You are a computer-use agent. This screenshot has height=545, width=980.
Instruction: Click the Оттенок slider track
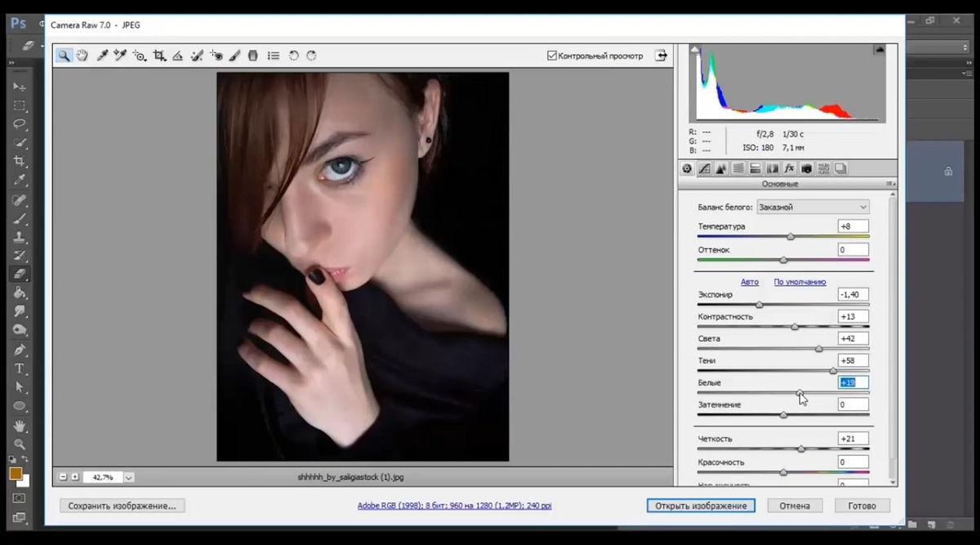pyautogui.click(x=783, y=261)
